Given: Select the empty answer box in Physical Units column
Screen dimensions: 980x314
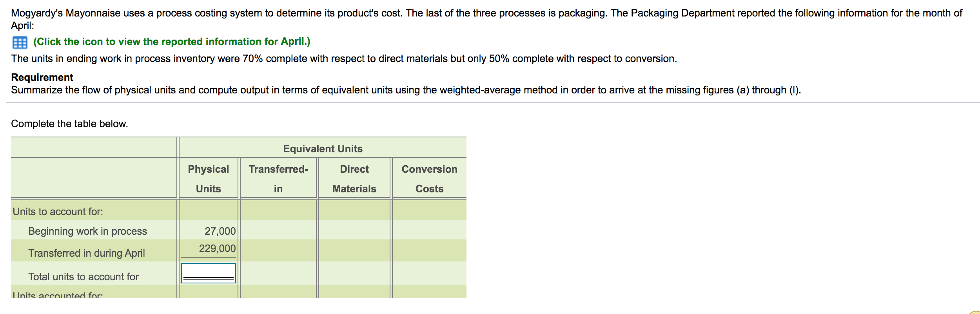Looking at the screenshot, I should coord(208,274).
